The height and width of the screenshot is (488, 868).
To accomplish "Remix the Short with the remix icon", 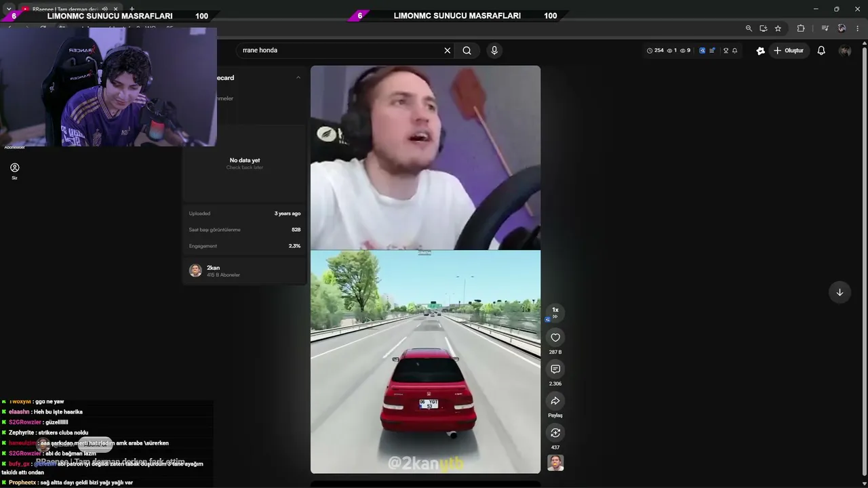I will 555,433.
